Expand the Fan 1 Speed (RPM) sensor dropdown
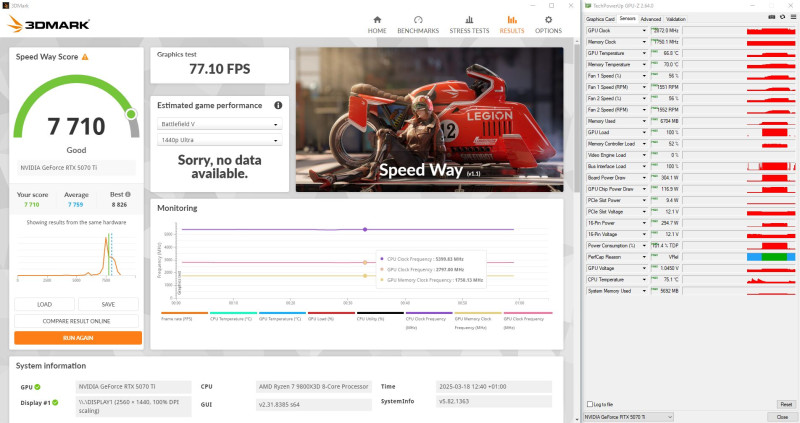Viewport: 800px width, 423px height. pos(644,87)
